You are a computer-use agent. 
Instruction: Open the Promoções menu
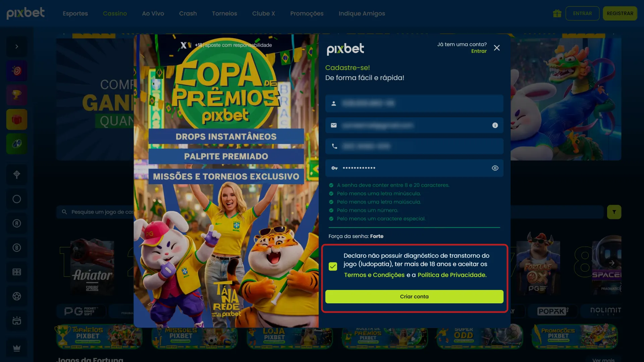pyautogui.click(x=307, y=13)
